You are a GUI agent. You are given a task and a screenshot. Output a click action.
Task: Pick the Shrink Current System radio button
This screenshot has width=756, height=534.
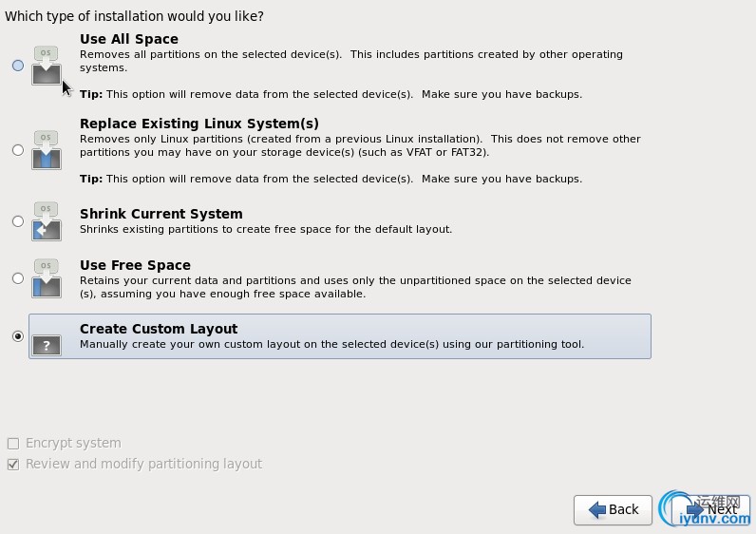[18, 221]
